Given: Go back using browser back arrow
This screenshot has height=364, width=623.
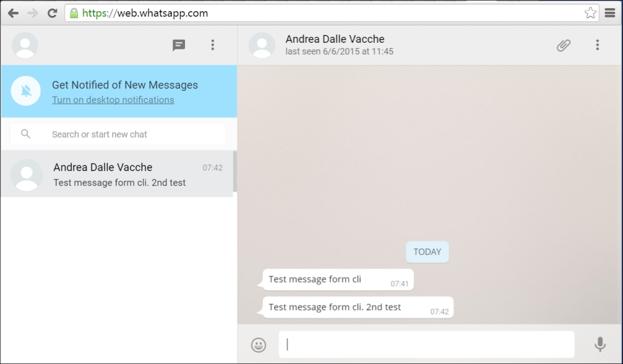Looking at the screenshot, I should pyautogui.click(x=13, y=13).
